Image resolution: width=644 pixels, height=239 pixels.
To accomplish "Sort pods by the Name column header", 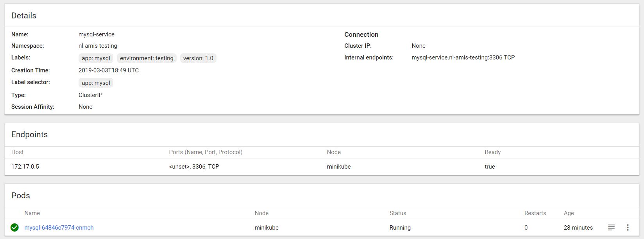I will click(x=32, y=213).
